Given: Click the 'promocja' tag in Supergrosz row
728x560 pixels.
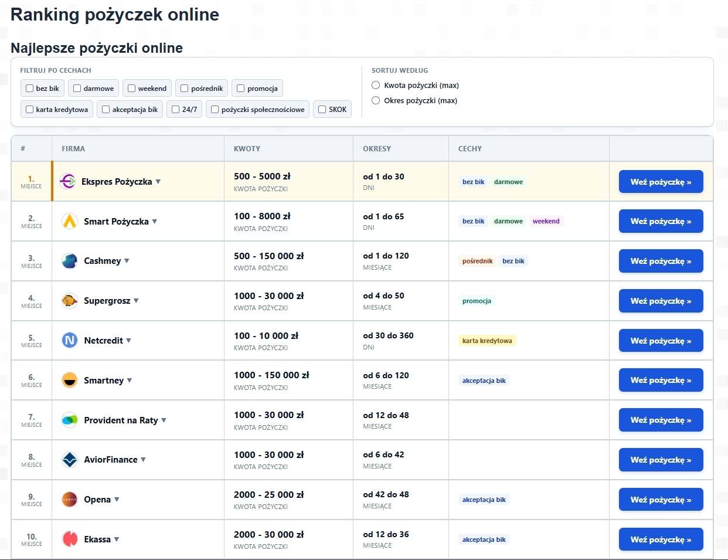Looking at the screenshot, I should pyautogui.click(x=477, y=301).
